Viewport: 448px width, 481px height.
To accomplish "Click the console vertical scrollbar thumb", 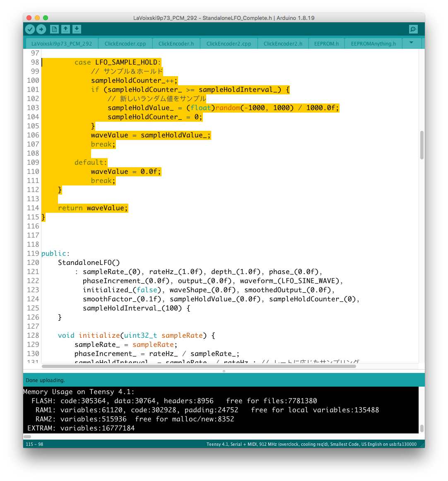I will click(422, 428).
